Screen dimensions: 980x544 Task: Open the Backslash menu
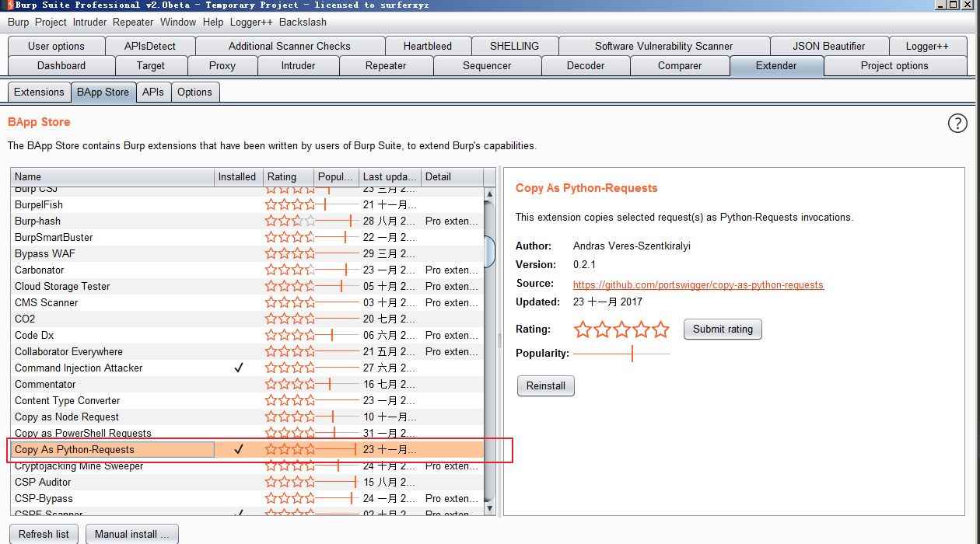(x=303, y=23)
